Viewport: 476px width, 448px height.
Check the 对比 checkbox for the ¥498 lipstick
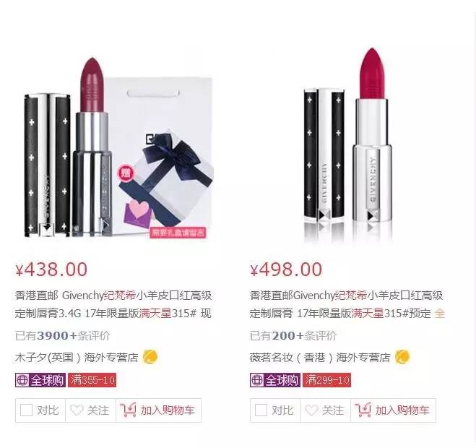click(x=261, y=410)
